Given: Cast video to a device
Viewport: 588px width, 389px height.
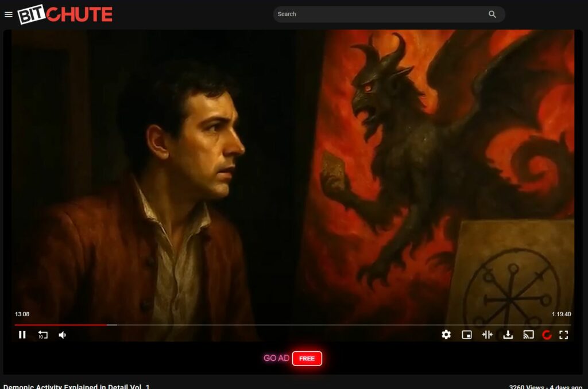Looking at the screenshot, I should click(528, 334).
